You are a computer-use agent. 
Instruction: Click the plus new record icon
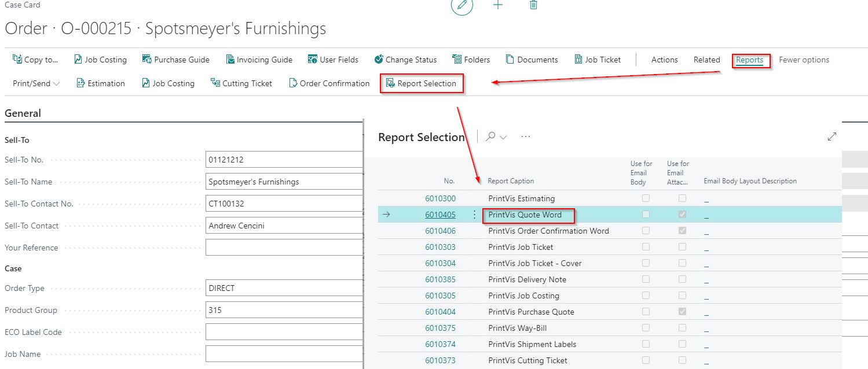[x=498, y=5]
